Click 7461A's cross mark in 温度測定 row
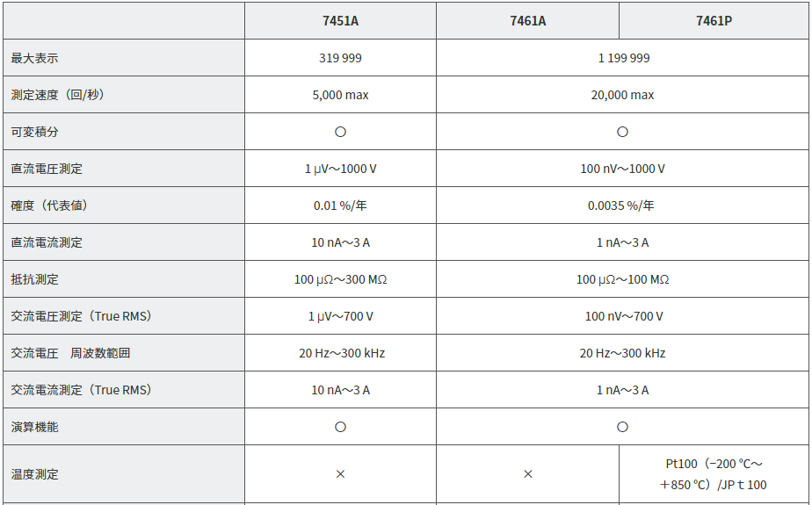 527,474
